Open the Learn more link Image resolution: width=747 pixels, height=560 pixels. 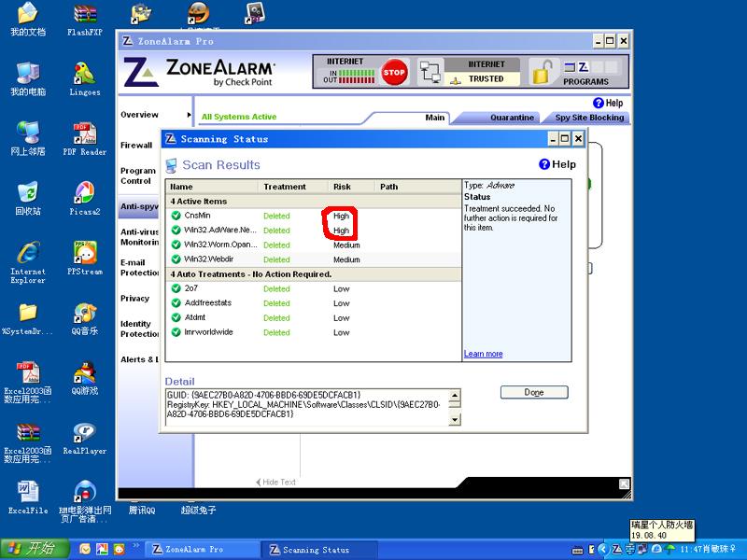coord(483,354)
